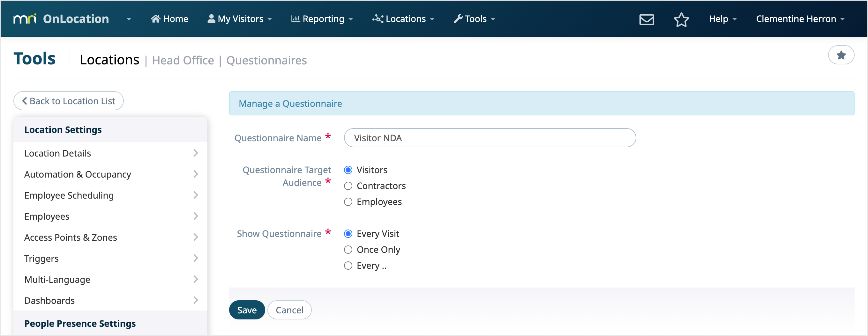Open the Reporting menu
The image size is (868, 336).
pyautogui.click(x=322, y=19)
